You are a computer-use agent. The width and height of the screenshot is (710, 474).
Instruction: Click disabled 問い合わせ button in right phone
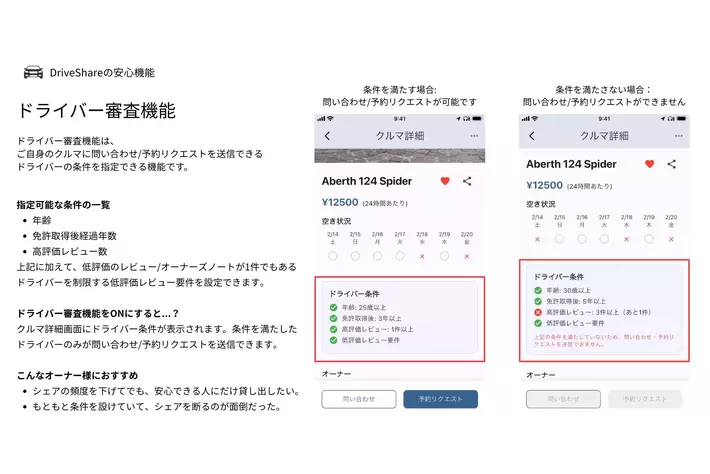(563, 399)
